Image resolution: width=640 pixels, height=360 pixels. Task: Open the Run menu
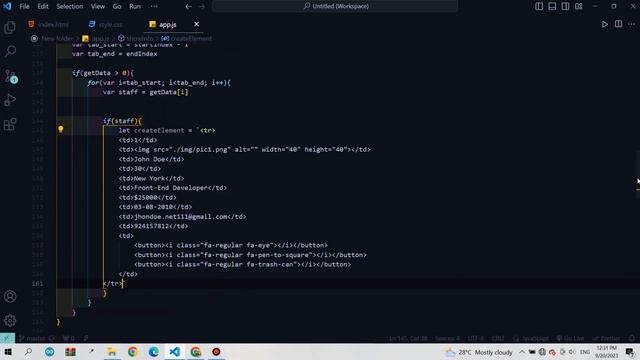coord(135,6)
